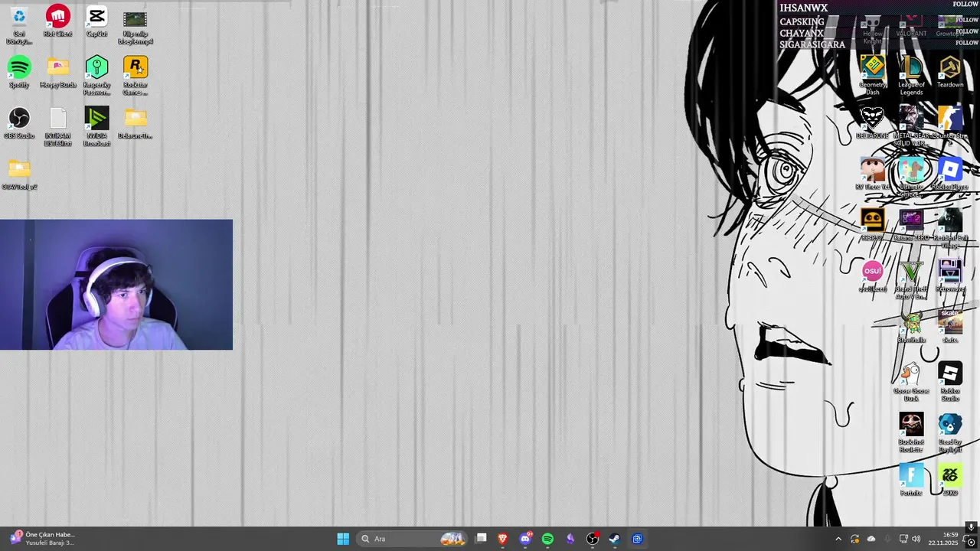This screenshot has height=551, width=980.
Task: Open Resident Evil Village shortcut
Action: tap(950, 228)
